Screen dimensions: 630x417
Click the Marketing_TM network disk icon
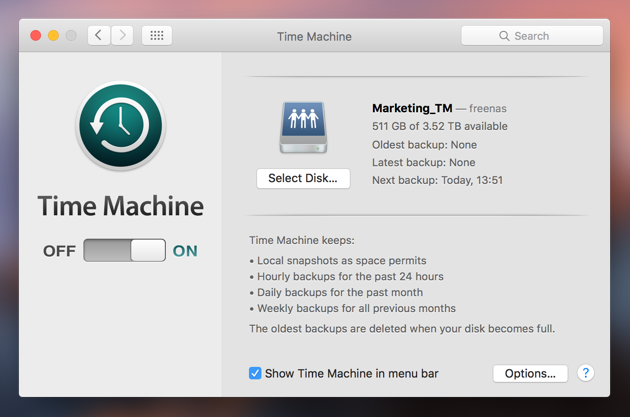[x=303, y=128]
